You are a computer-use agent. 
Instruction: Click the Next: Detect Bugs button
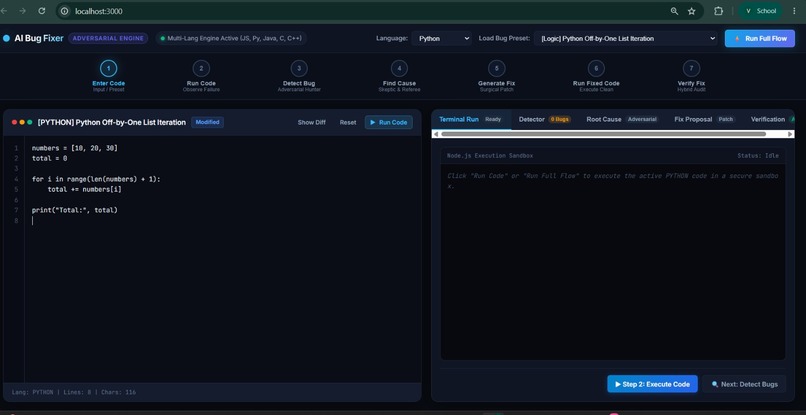point(744,384)
